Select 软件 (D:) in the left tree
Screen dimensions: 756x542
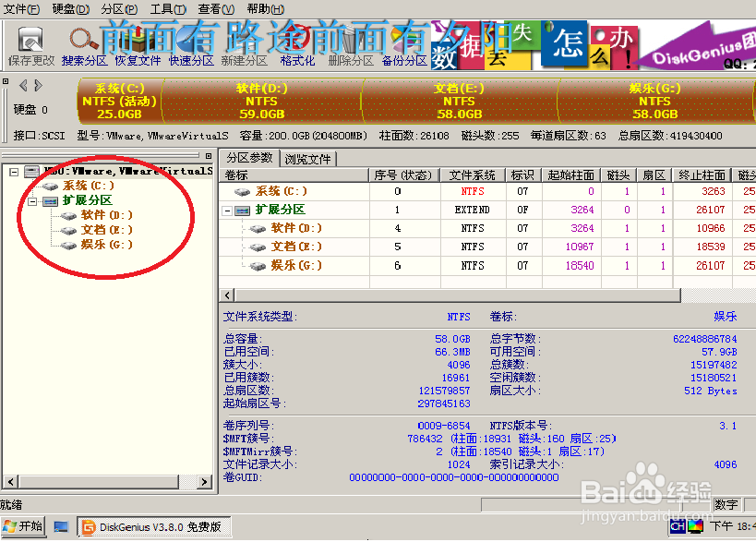pos(106,215)
